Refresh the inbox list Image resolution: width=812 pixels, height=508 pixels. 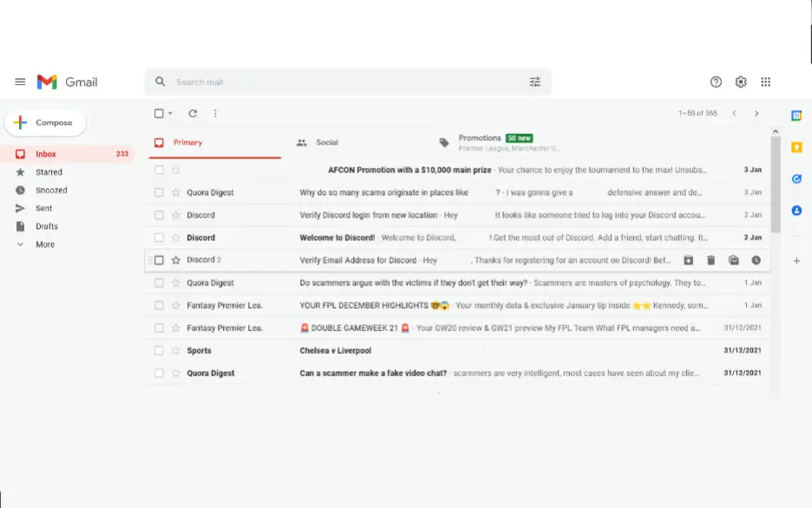[193, 114]
